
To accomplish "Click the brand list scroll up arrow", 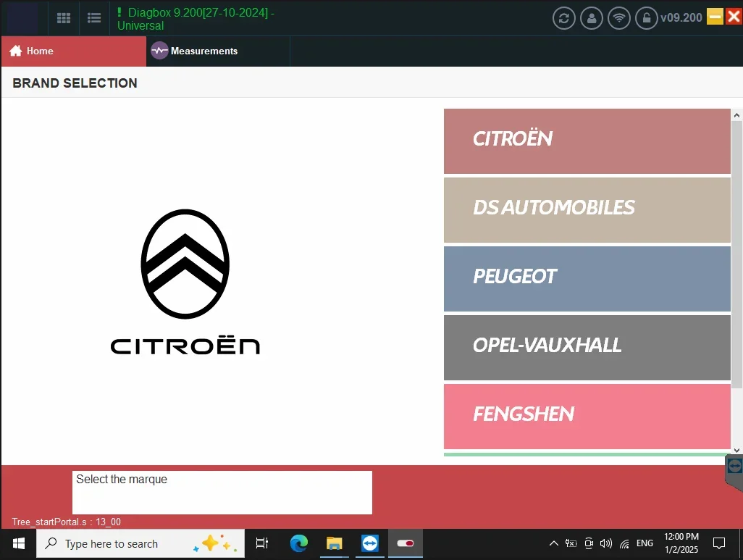I will [736, 114].
